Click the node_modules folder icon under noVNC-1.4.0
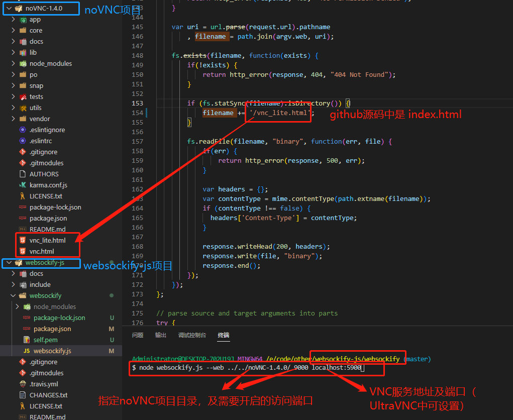Viewport: 513px width, 420px height. point(23,63)
